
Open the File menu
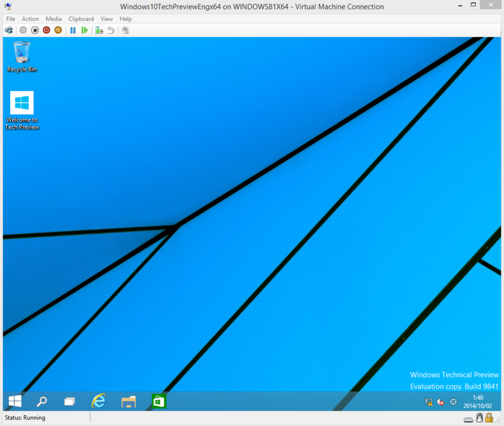[11, 19]
